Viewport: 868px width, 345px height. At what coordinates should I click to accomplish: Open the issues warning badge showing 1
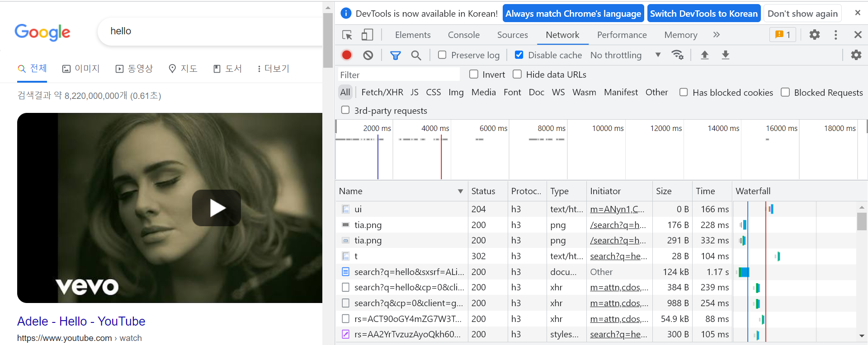pos(783,35)
